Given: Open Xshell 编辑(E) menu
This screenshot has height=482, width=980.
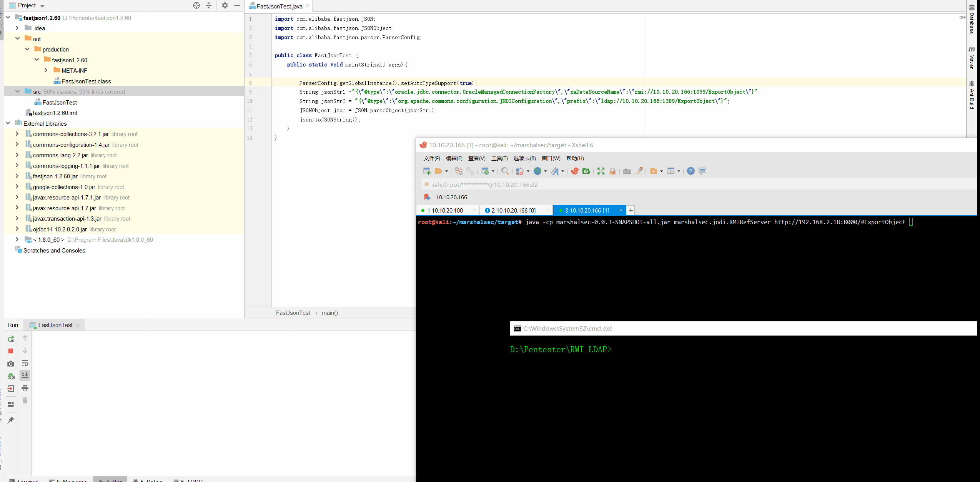Looking at the screenshot, I should [454, 158].
